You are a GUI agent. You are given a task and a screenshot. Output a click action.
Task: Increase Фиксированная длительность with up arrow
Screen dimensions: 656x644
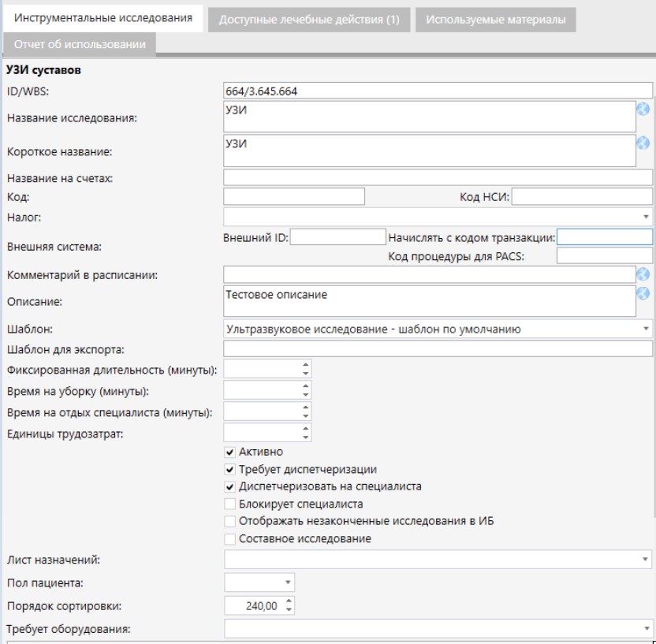pos(305,364)
